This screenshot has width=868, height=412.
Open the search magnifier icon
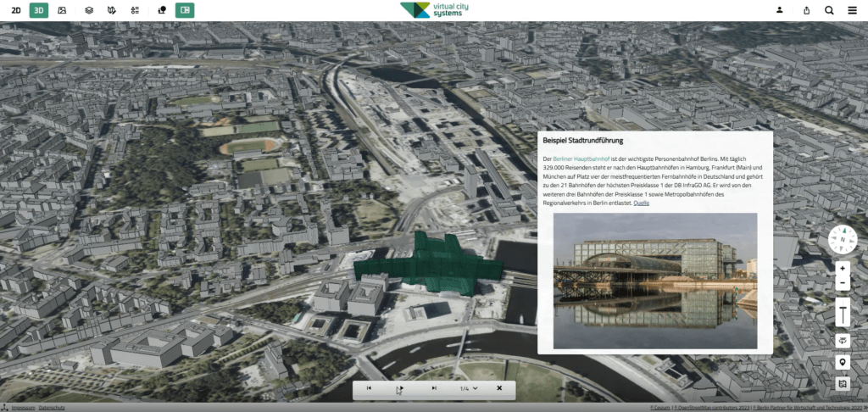coord(829,10)
